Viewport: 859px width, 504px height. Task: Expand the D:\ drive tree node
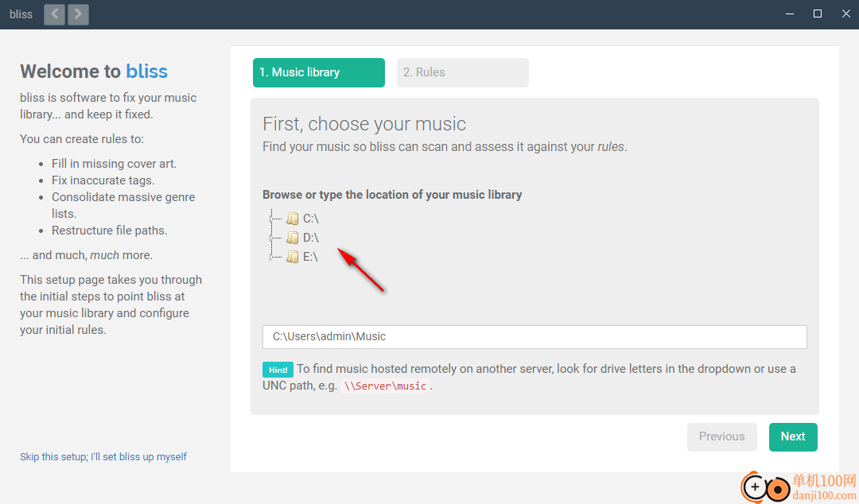click(x=271, y=238)
